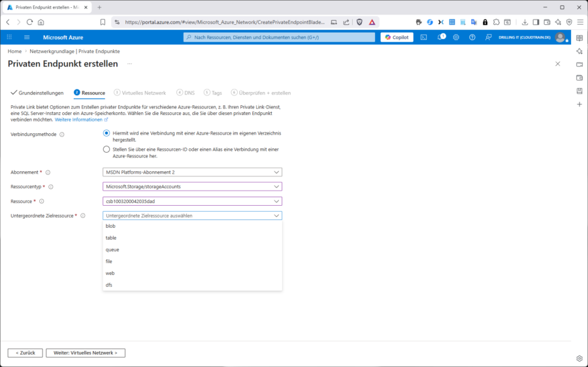Choose queue from the sub-resource list

(192, 249)
